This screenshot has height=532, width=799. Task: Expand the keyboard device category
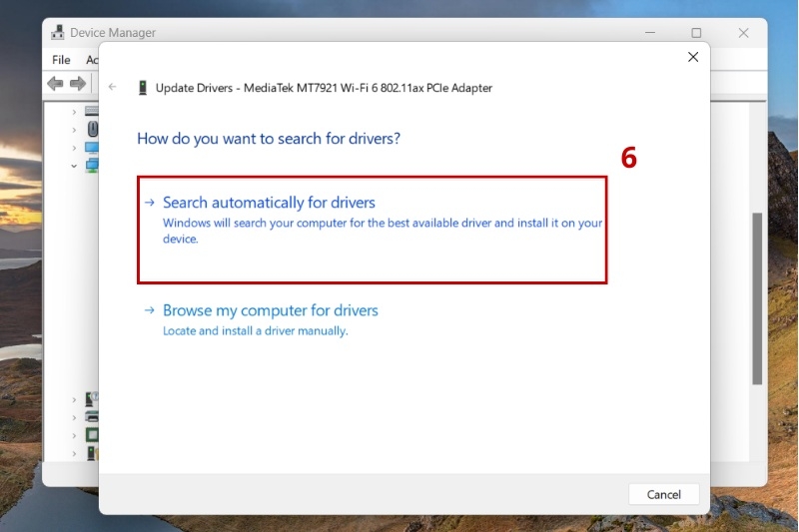pyautogui.click(x=74, y=112)
